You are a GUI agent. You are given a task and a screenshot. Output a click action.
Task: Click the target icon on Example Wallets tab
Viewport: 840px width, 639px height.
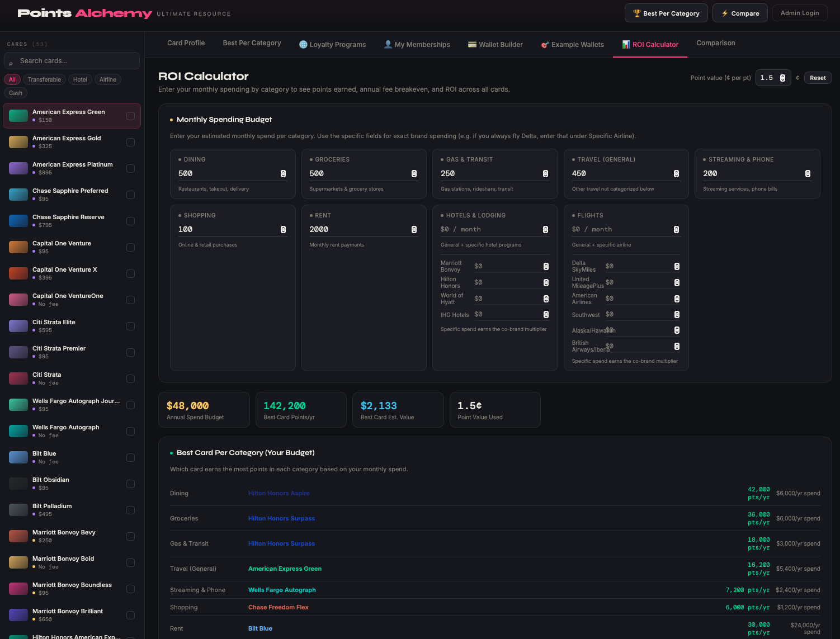545,44
